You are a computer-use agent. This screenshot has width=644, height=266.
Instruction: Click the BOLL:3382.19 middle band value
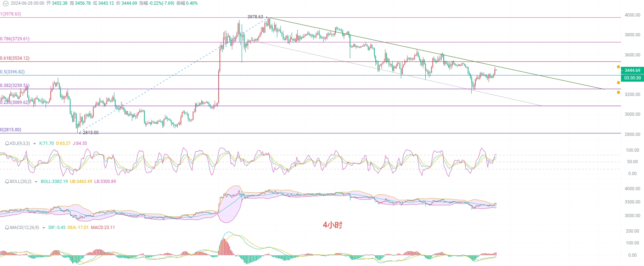click(x=54, y=182)
